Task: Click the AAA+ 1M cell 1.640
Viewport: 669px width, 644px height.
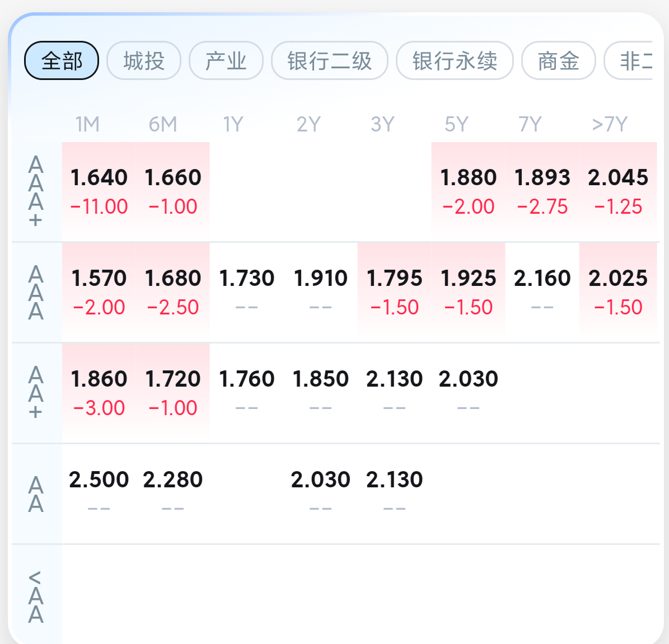Action: pyautogui.click(x=99, y=191)
